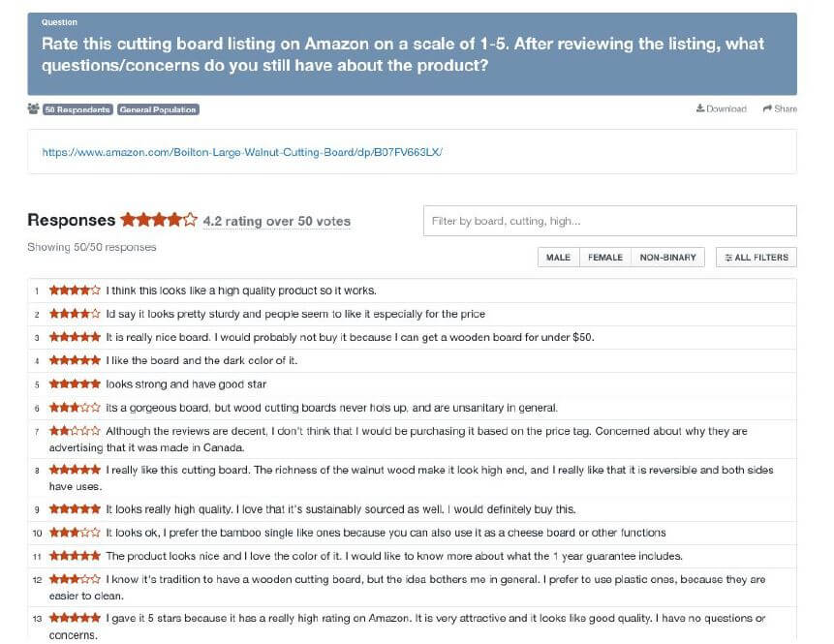Image resolution: width=834 pixels, height=644 pixels.
Task: Click the 50 Respondents badge
Action: point(77,110)
